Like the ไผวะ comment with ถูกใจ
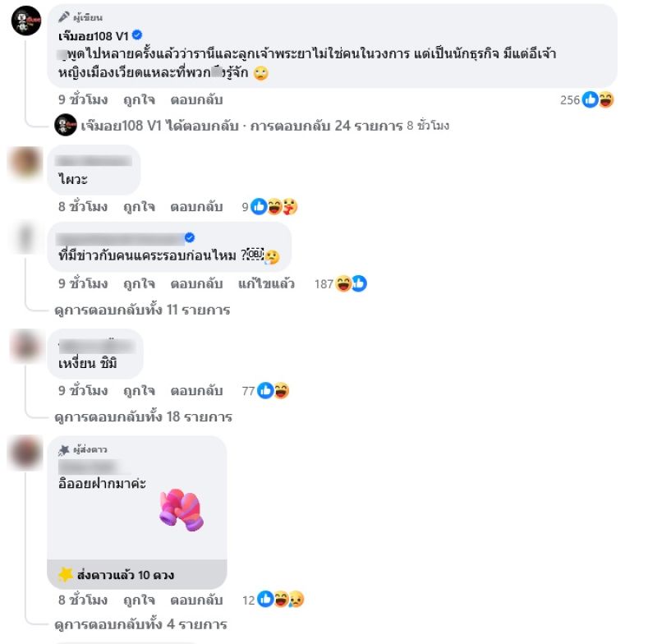 (139, 206)
